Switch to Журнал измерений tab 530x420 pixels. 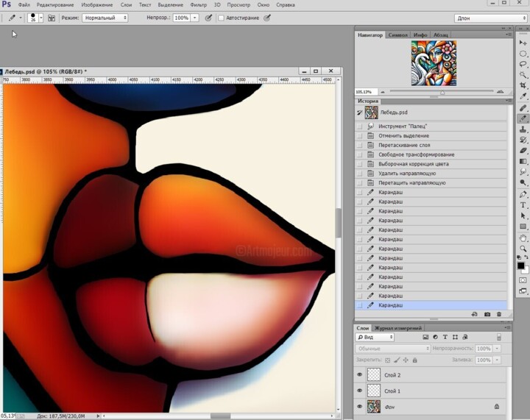pyautogui.click(x=398, y=328)
